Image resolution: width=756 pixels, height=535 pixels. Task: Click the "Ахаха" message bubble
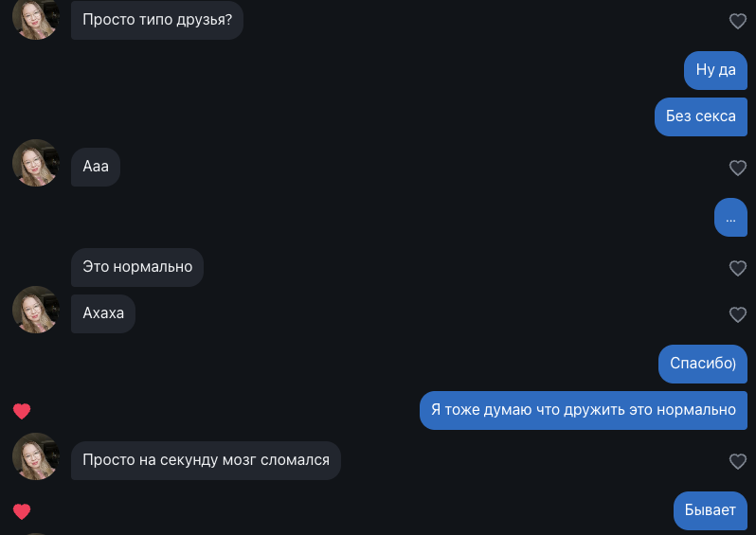(x=103, y=313)
